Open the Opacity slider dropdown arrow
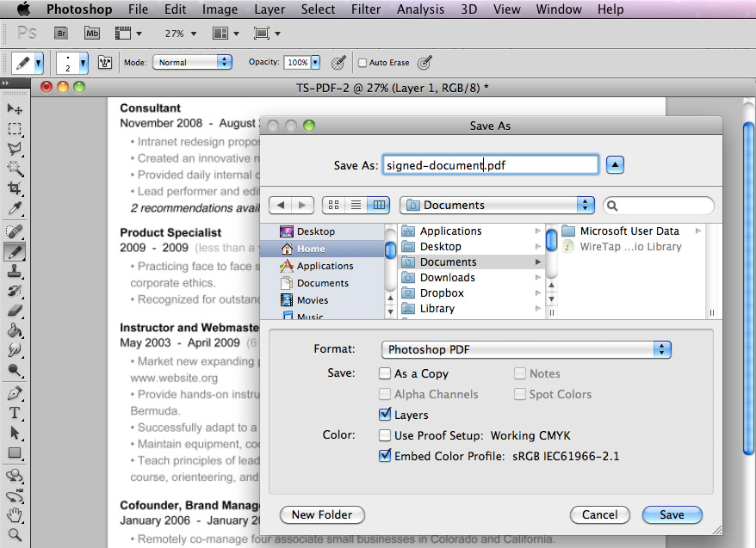The image size is (756, 548). pos(315,62)
